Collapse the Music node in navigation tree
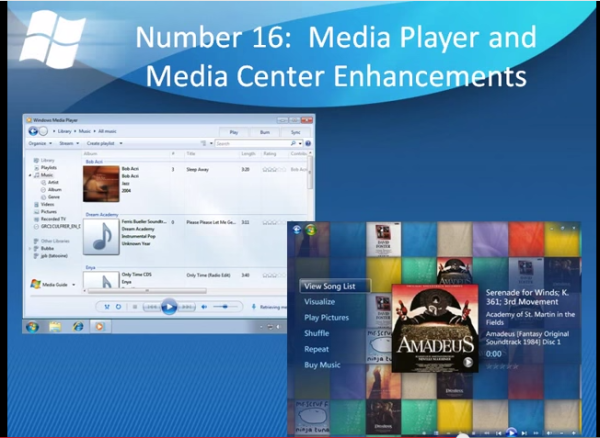The image size is (600, 438). pos(30,175)
